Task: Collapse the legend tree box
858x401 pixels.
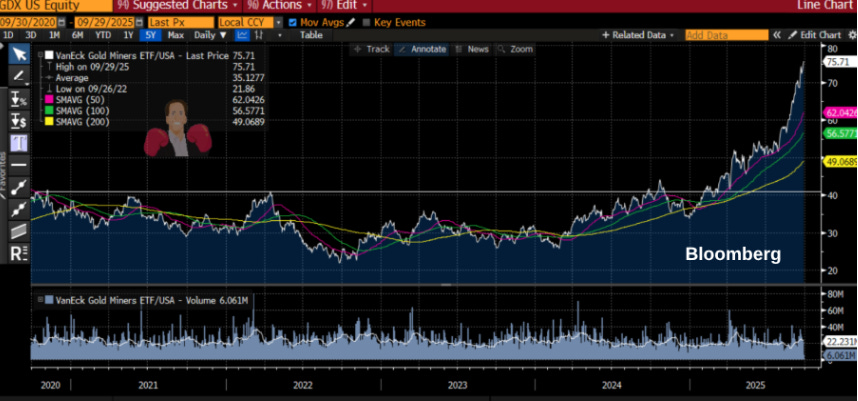Action: pyautogui.click(x=41, y=55)
